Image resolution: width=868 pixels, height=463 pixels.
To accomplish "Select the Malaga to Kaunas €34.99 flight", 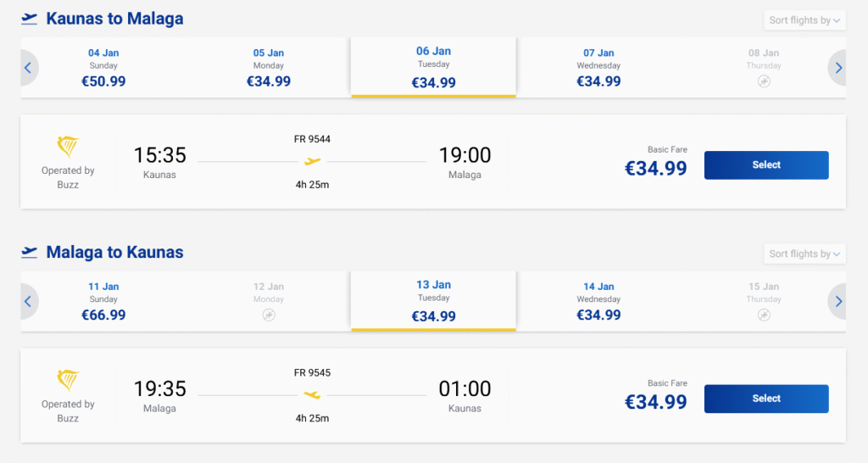I will pos(765,399).
